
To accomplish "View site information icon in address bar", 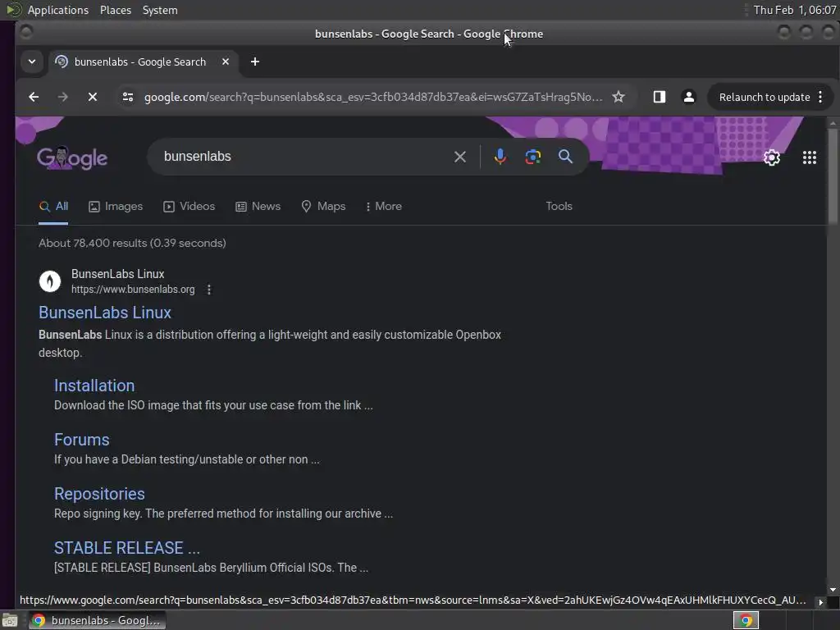I will click(x=128, y=97).
